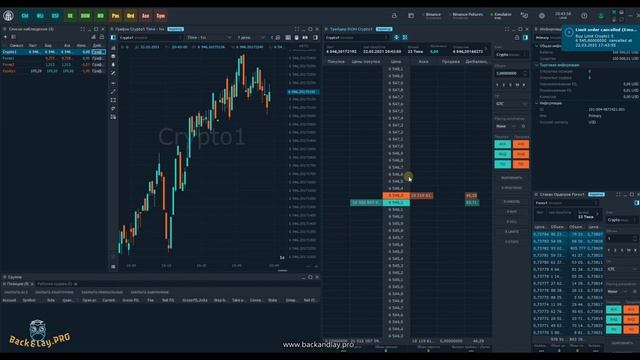Toggle the DOM order entry side panel
The height and width of the screenshot is (360, 640).
[x=525, y=37]
